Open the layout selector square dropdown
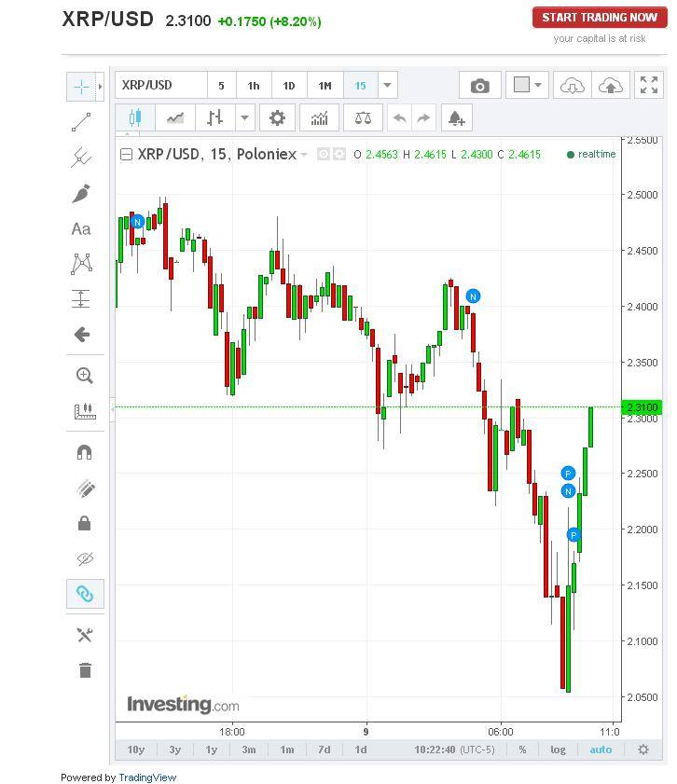 (x=527, y=85)
